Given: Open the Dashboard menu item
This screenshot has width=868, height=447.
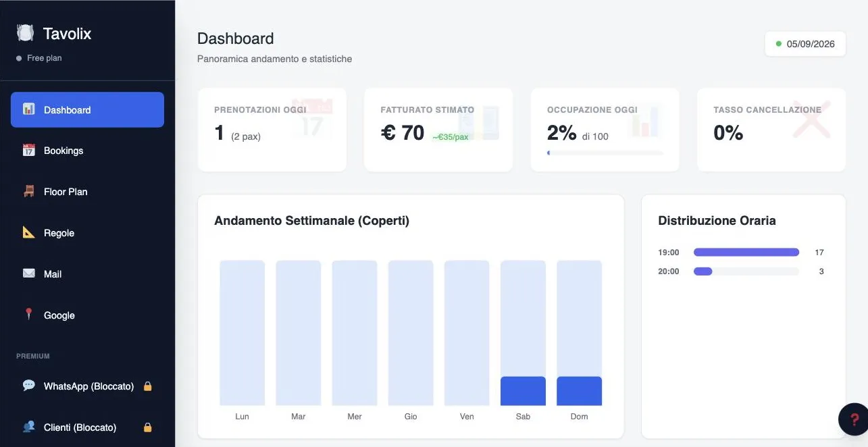Looking at the screenshot, I should 87,109.
